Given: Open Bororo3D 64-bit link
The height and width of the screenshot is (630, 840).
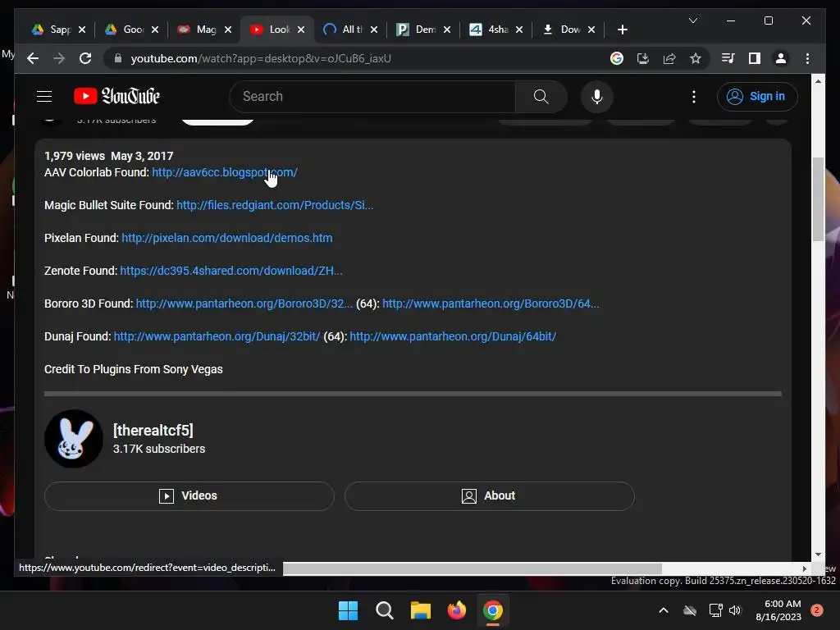Looking at the screenshot, I should (491, 304).
